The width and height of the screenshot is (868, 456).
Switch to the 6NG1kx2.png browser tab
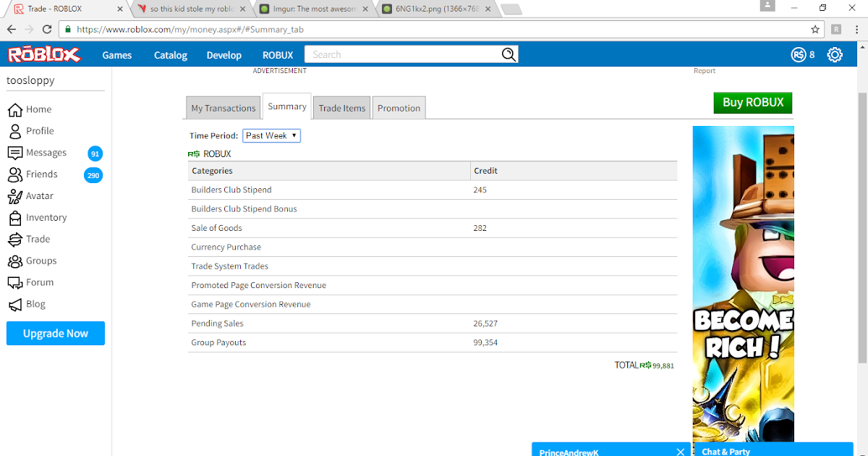436,9
